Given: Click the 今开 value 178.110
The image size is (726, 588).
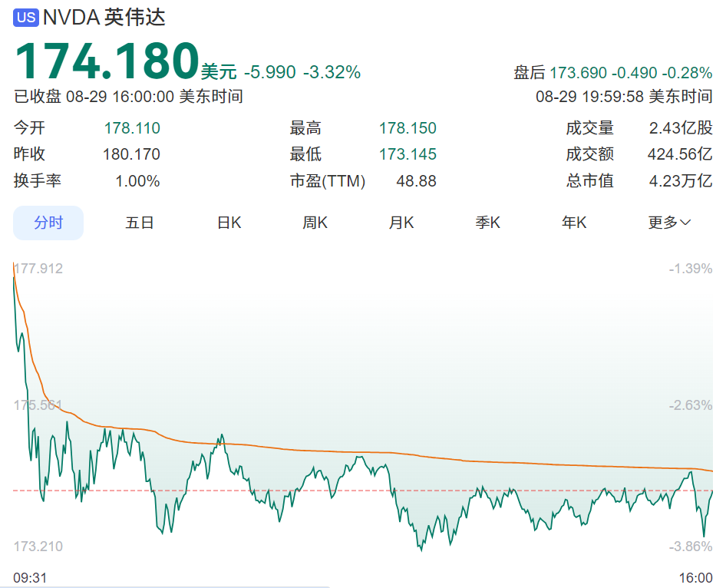Looking at the screenshot, I should (132, 128).
